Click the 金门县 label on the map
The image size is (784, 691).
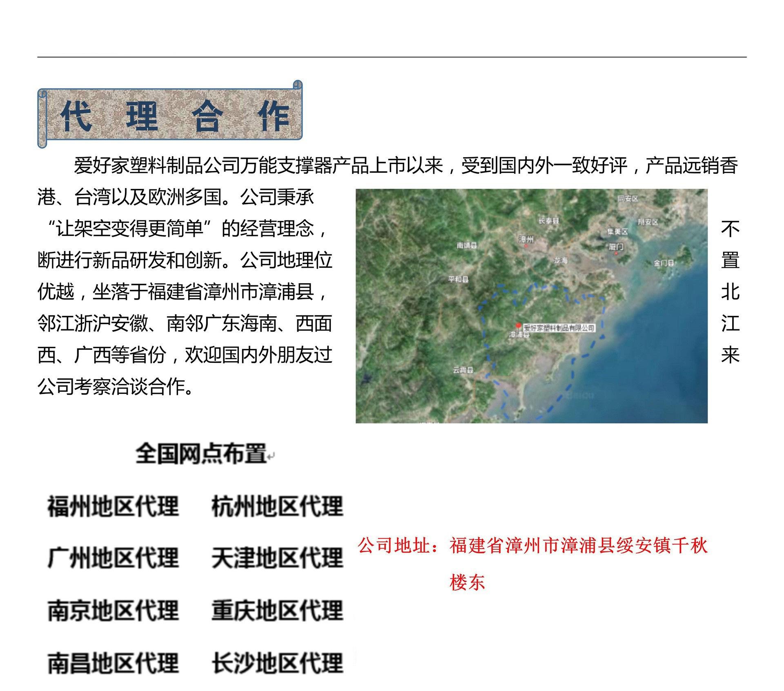[x=664, y=263]
